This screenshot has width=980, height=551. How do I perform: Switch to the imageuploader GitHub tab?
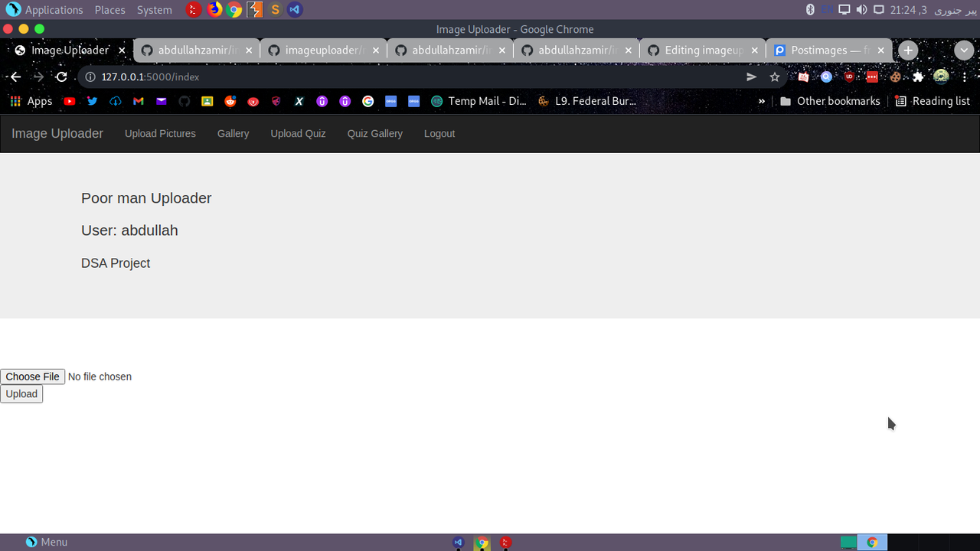[x=322, y=51]
